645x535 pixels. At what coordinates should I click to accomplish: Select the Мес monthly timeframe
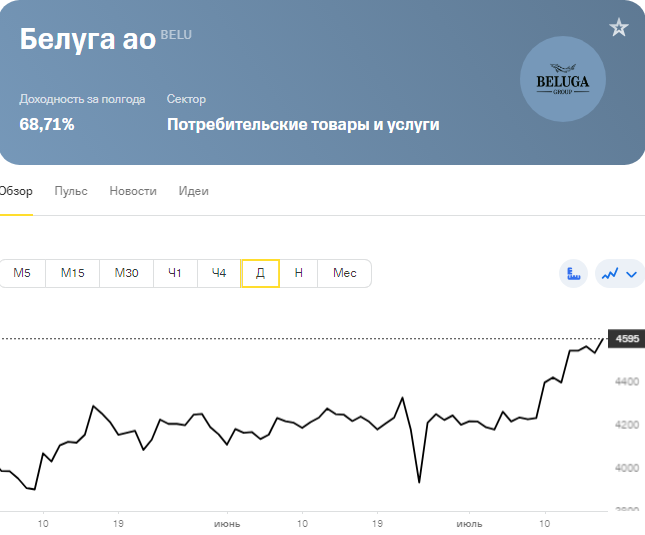[x=345, y=273]
